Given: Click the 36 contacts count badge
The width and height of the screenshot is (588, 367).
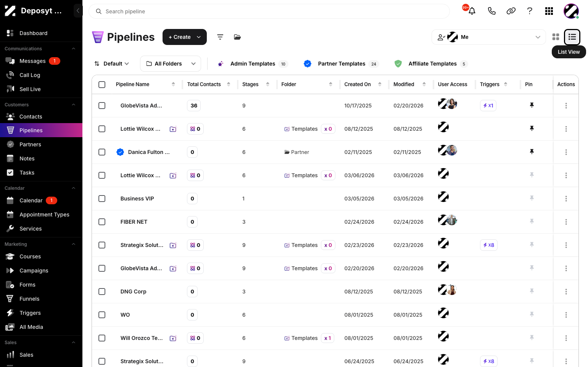Looking at the screenshot, I should [x=194, y=106].
